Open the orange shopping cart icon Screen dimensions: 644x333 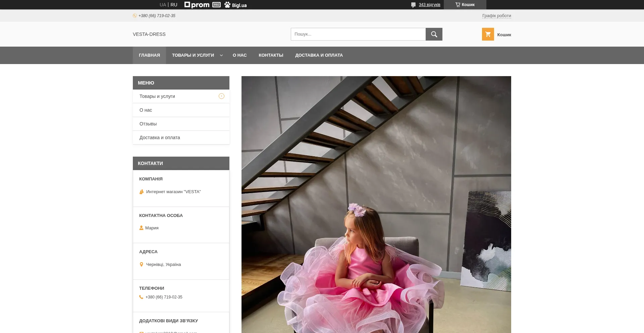tap(488, 34)
